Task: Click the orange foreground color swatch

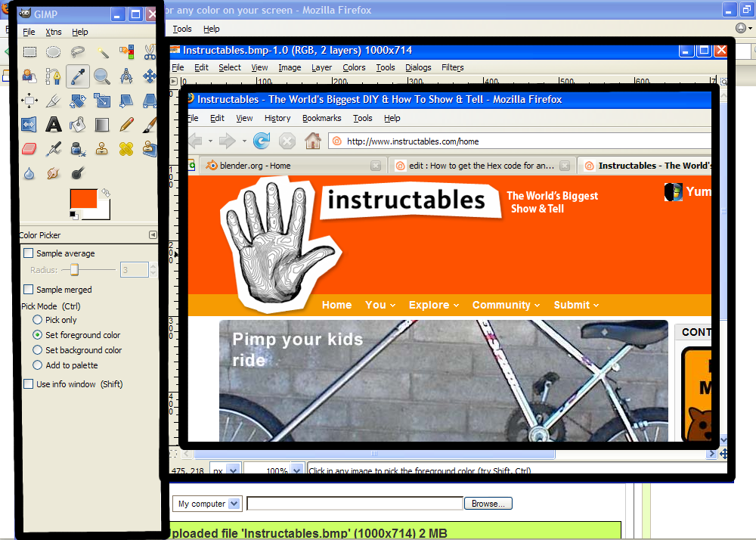Action: coord(83,199)
